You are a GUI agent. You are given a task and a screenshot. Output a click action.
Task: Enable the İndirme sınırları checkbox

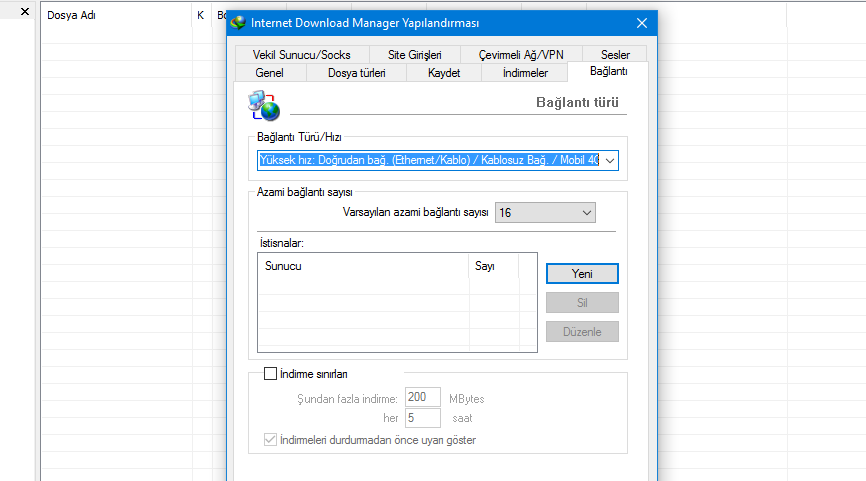(x=270, y=374)
